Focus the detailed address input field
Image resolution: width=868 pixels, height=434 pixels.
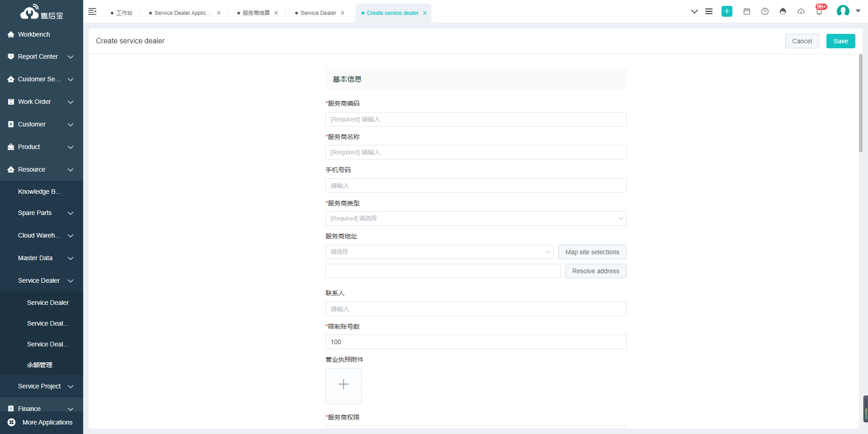[443, 271]
